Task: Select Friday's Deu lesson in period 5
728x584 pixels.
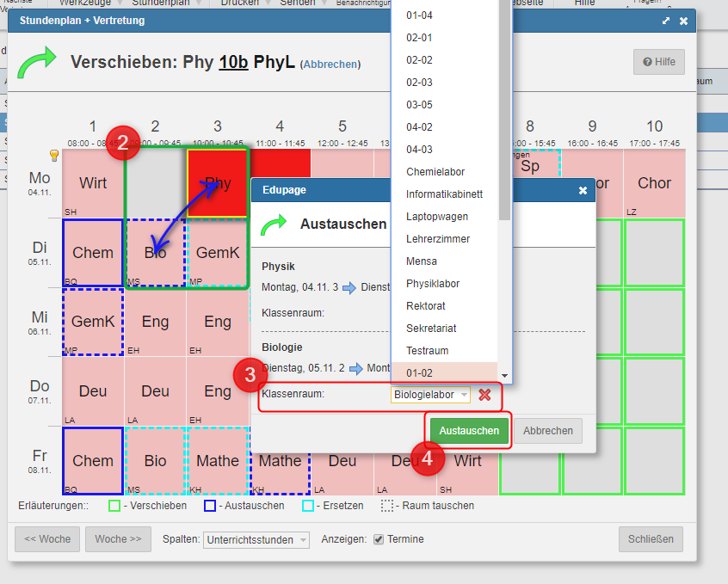Action: tap(342, 474)
